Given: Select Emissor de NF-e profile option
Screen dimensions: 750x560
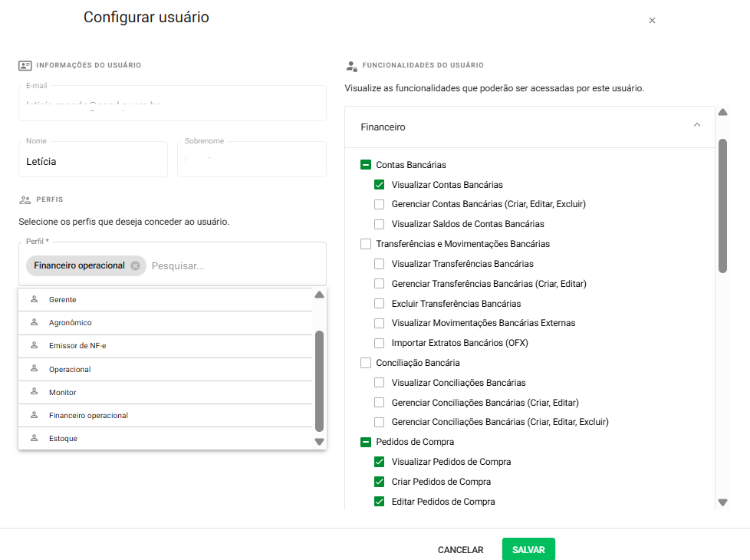Looking at the screenshot, I should click(77, 346).
